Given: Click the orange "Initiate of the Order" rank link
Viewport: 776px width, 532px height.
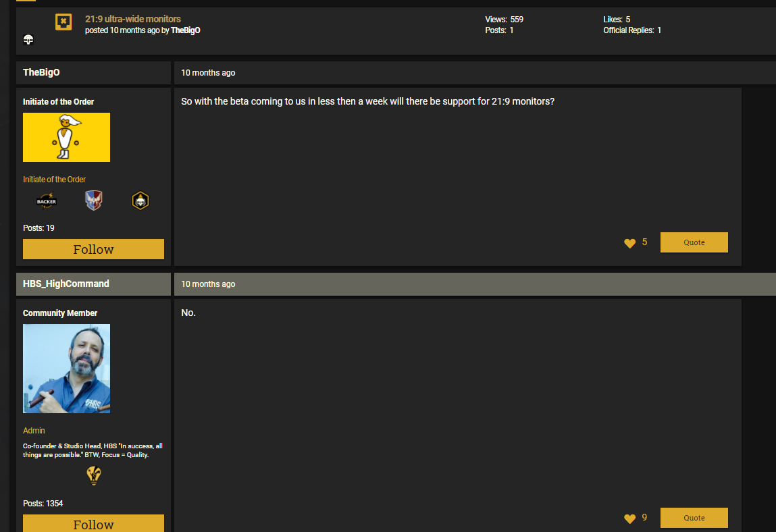Looking at the screenshot, I should pyautogui.click(x=54, y=180).
